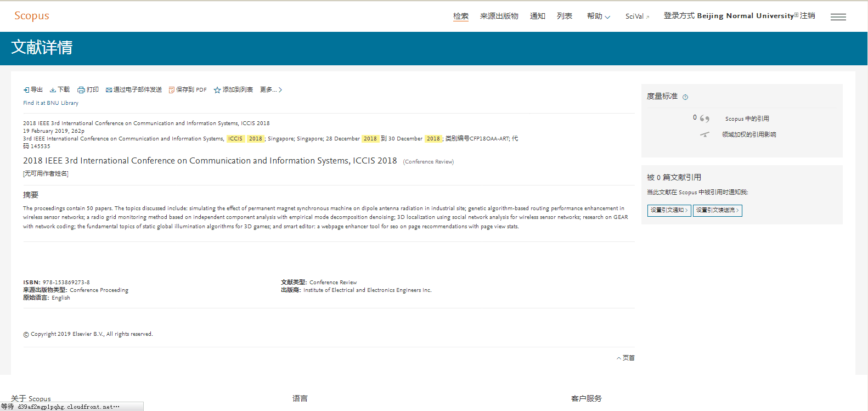Click 来源出版物类型 Conference Proceeding entry
The image size is (868, 411).
(x=76, y=290)
